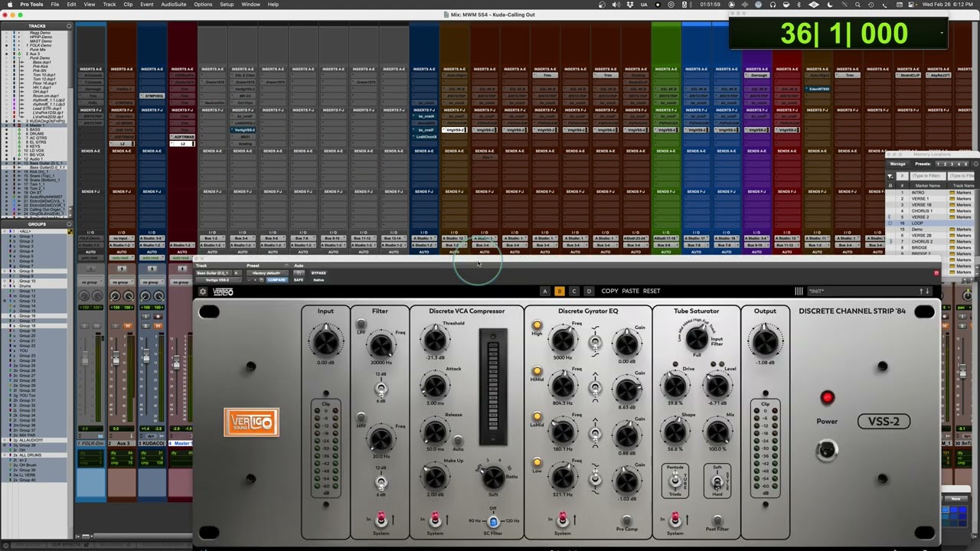This screenshot has height=551, width=980.
Task: Click the Vertigo logo in plugin header
Action: [223, 292]
